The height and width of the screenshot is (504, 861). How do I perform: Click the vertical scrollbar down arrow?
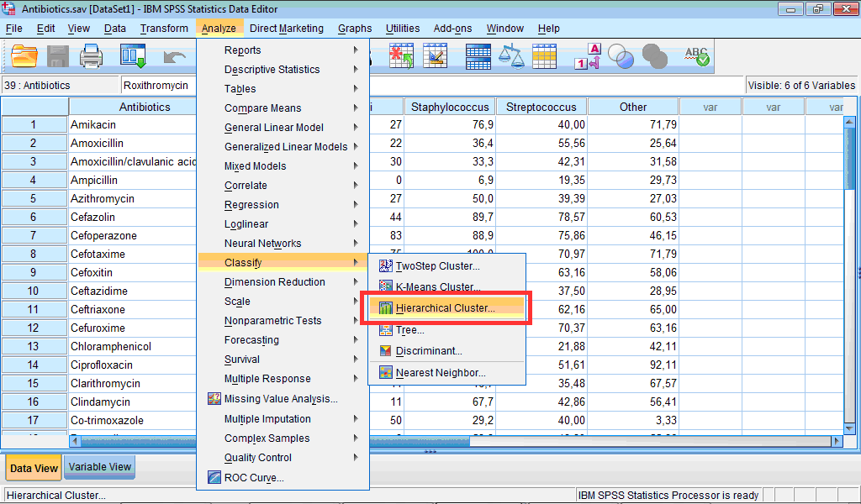click(849, 428)
